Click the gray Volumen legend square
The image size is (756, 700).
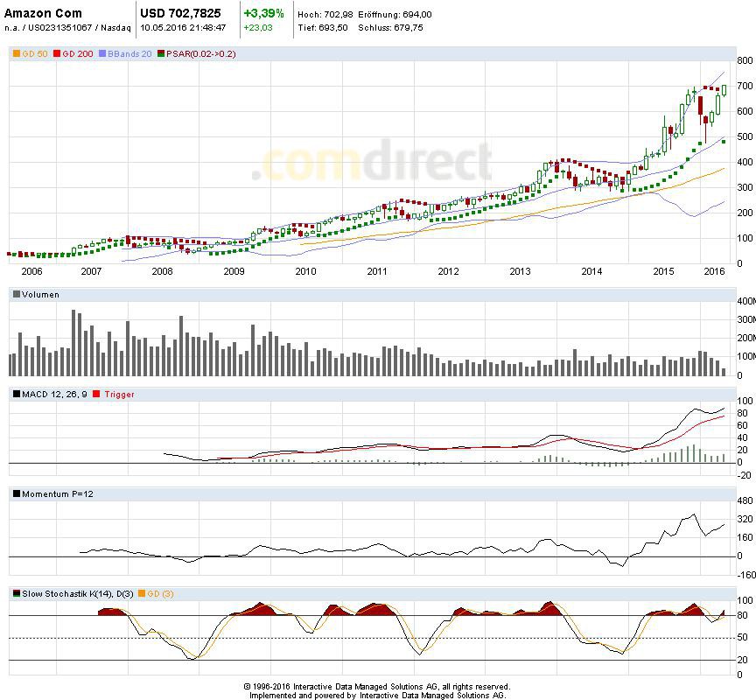16,295
